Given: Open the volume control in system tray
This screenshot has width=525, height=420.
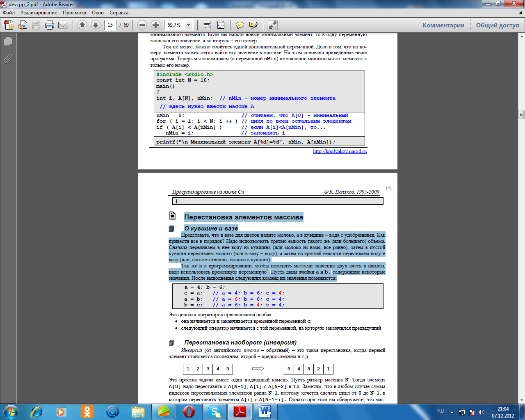Looking at the screenshot, I should point(481,412).
